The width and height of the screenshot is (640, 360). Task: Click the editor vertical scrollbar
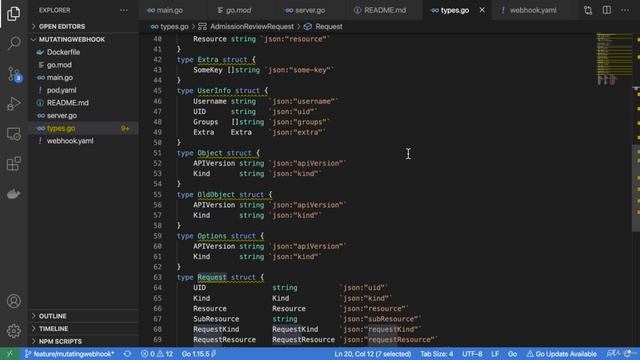coord(636,188)
